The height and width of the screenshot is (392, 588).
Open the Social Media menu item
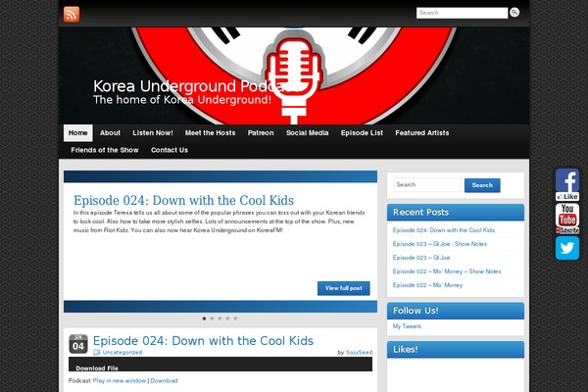point(307,133)
